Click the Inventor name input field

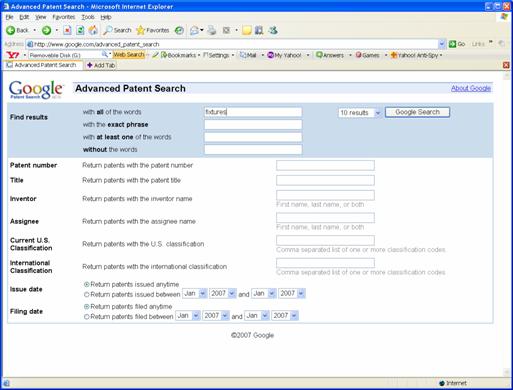click(325, 195)
